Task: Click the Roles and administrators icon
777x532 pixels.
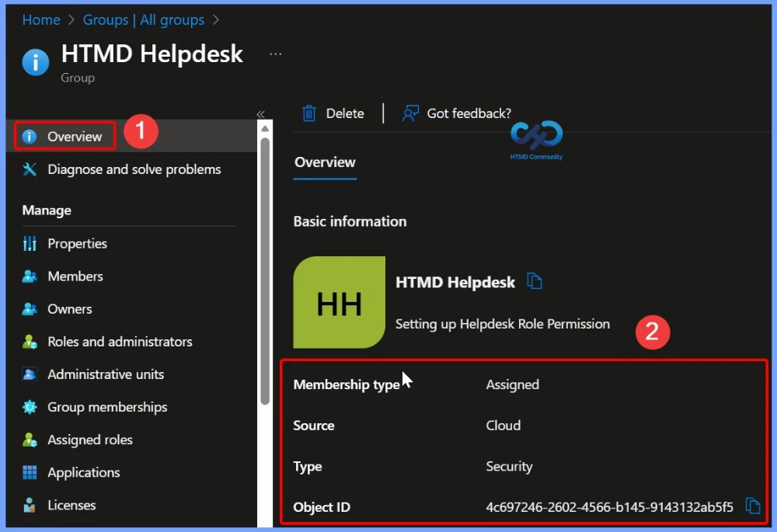Action: click(30, 342)
